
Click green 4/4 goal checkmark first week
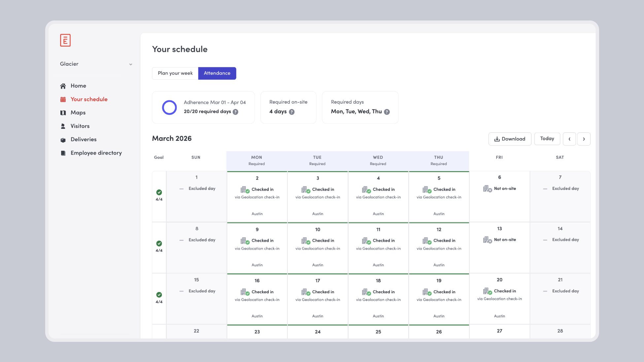click(x=159, y=192)
